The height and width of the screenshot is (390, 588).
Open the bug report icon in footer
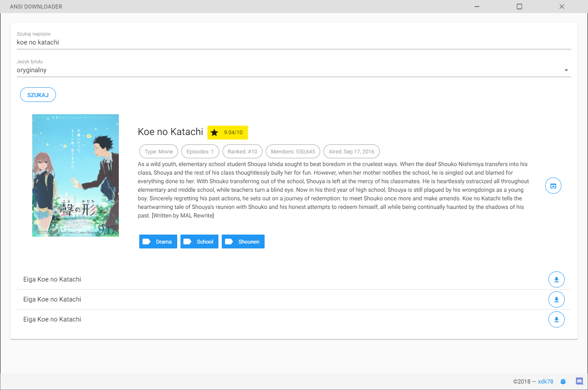point(563,381)
